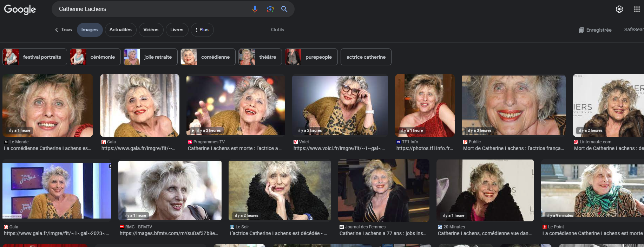644x247 pixels.
Task: Open the Plus more-filters dropdown
Action: point(202,30)
